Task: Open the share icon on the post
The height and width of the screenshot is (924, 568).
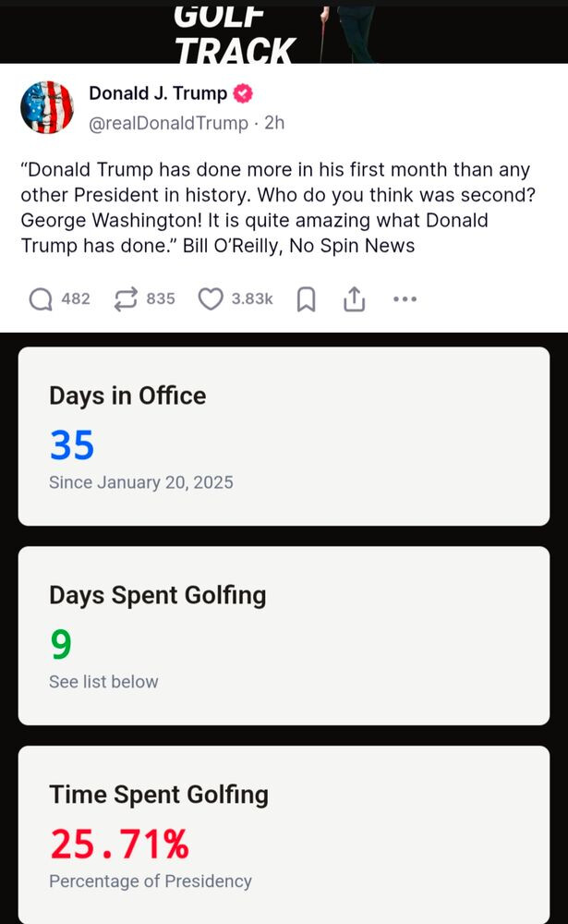Action: (x=355, y=299)
